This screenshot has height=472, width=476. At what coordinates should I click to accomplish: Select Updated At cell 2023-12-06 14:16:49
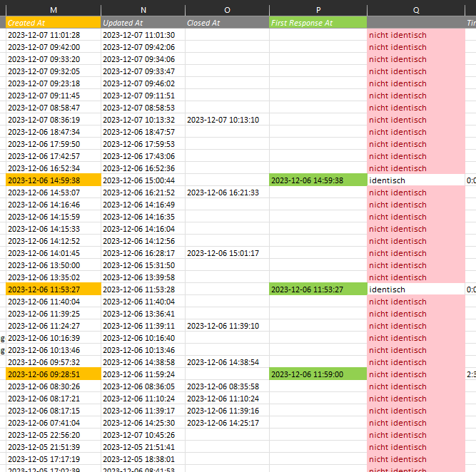(x=143, y=205)
